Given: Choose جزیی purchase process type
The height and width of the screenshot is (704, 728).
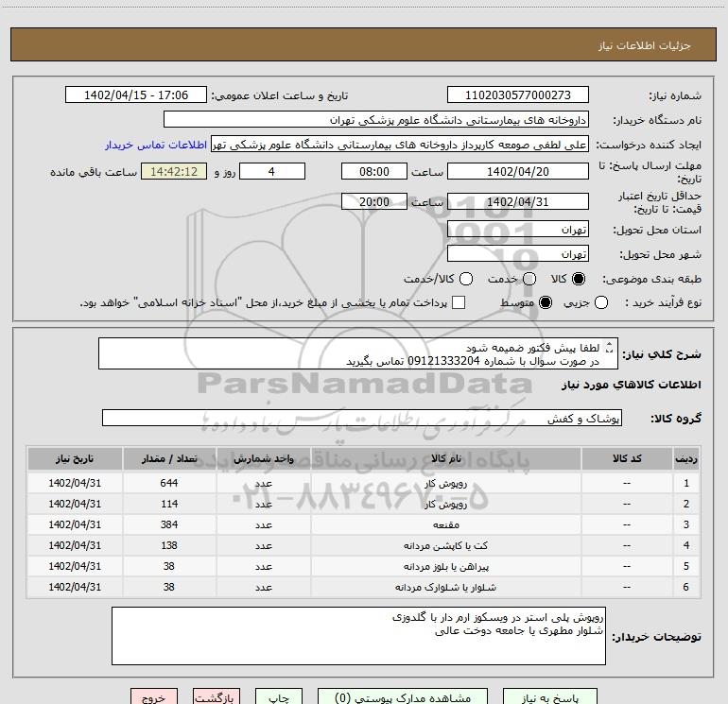Looking at the screenshot, I should (600, 302).
